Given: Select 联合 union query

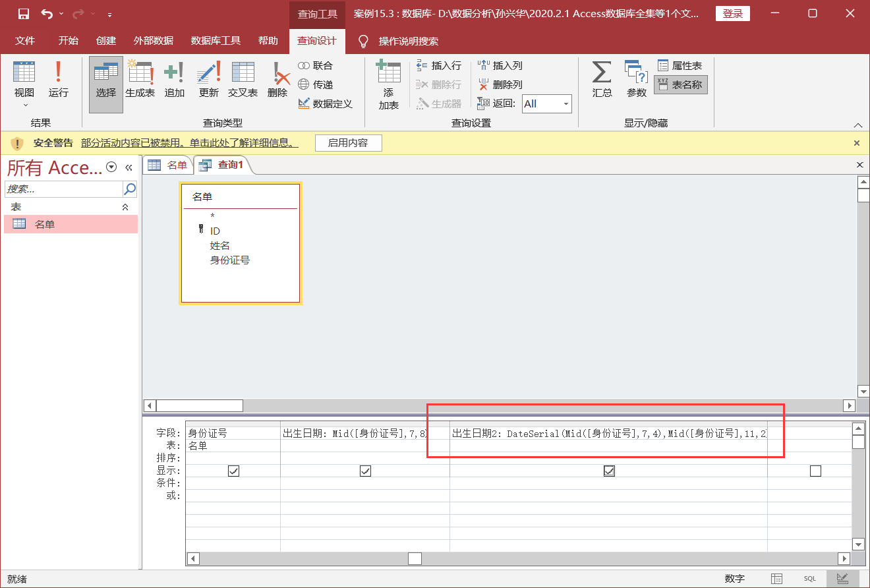Looking at the screenshot, I should click(x=316, y=65).
